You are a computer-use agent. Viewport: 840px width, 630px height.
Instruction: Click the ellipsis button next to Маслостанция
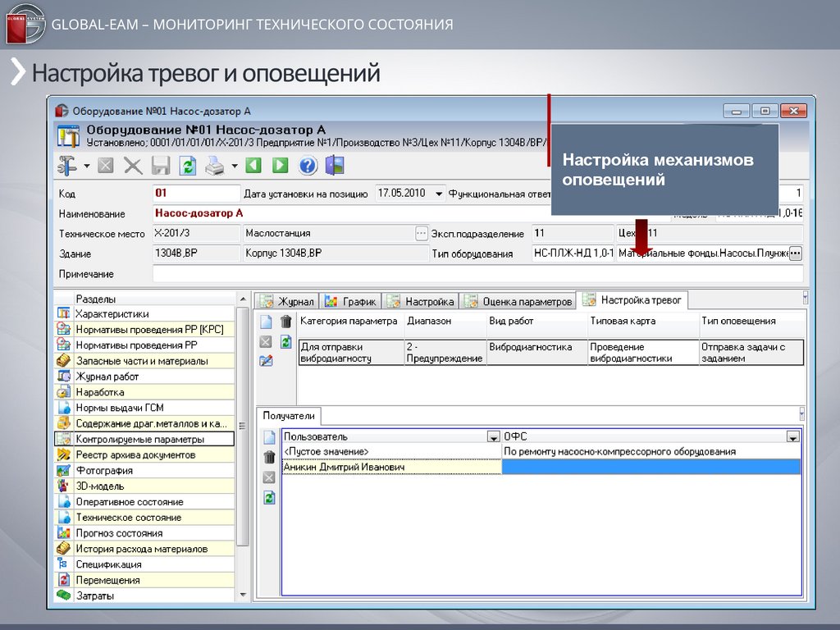(x=421, y=234)
